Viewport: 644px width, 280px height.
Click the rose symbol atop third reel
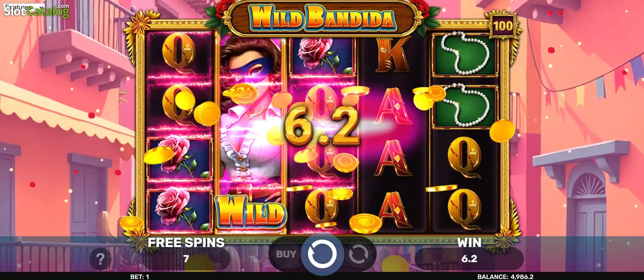click(x=322, y=55)
